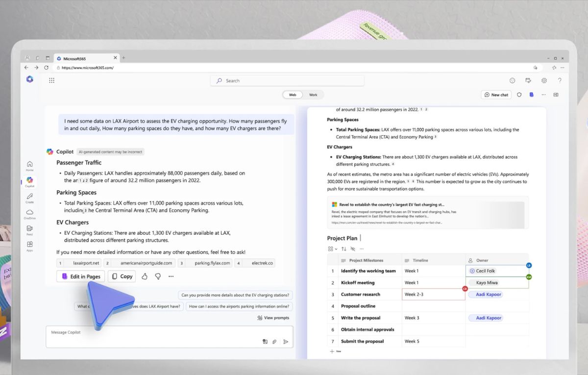588x375 pixels.
Task: Select the Web toggle option
Action: pyautogui.click(x=293, y=95)
